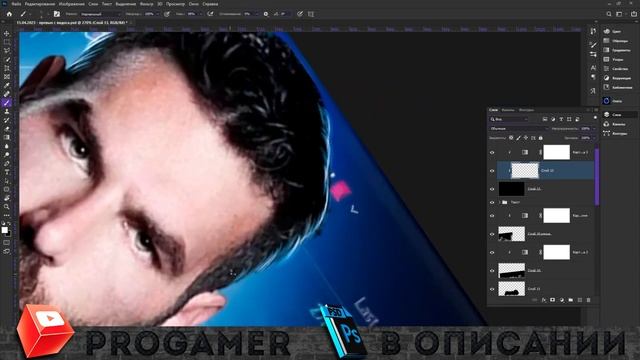Click the selected Слой 10 layer thumbnail
Viewport: 640px width, 360px height.
tap(525, 171)
